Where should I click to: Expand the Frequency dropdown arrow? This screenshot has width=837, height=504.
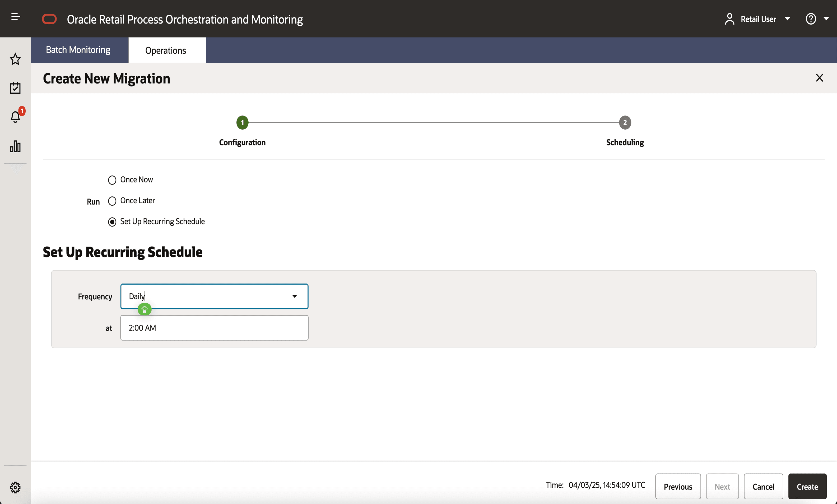click(295, 296)
